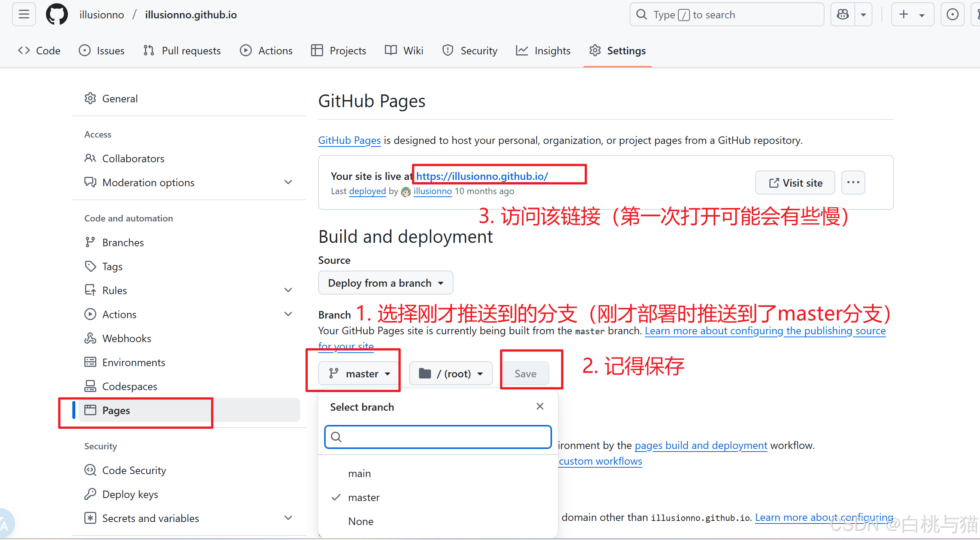Click the Copilot icon in header
This screenshot has height=540, width=980.
[843, 15]
